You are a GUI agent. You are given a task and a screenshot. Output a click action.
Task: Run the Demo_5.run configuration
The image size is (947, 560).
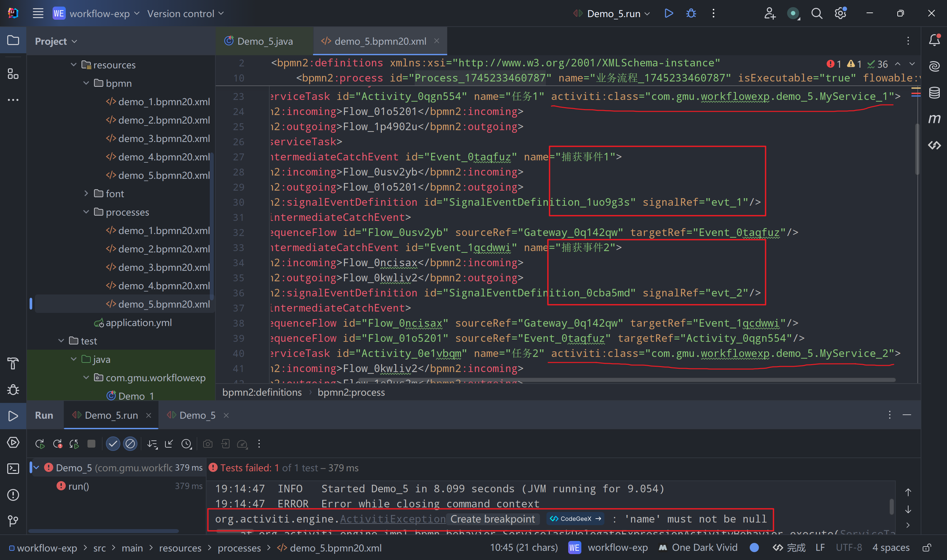click(668, 13)
